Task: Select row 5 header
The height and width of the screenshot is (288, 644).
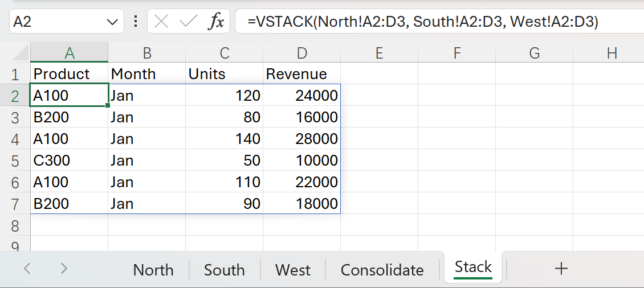Action: (x=15, y=161)
